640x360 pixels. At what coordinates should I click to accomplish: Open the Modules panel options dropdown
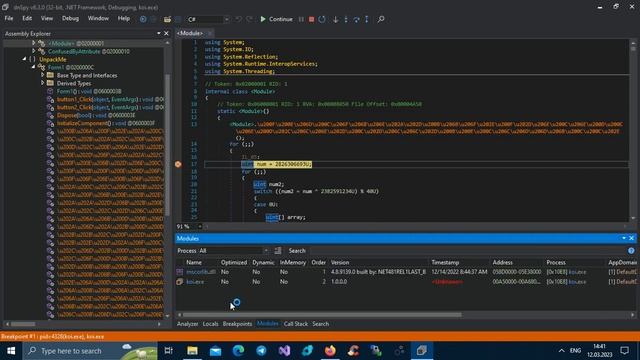pos(624,238)
